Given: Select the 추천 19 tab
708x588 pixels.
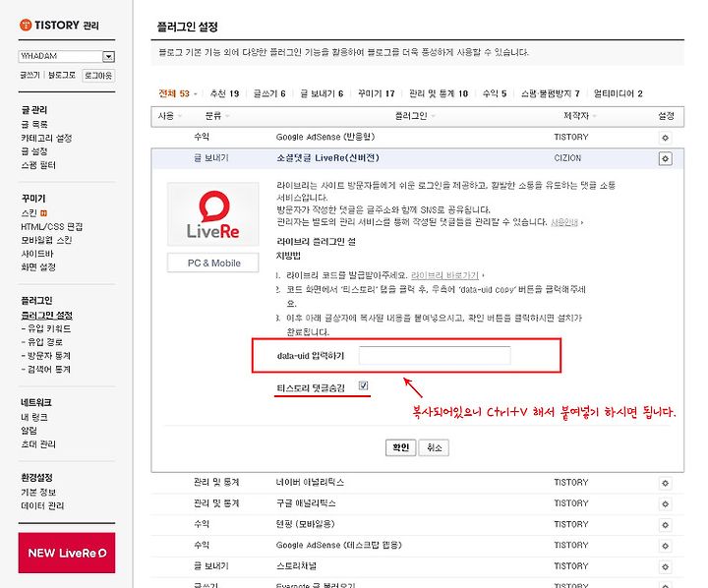Looking at the screenshot, I should (224, 93).
